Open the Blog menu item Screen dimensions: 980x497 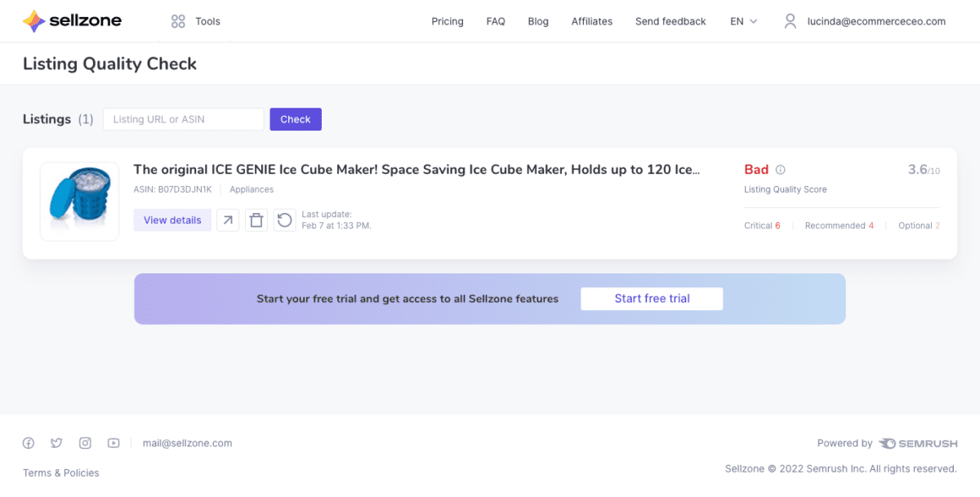coord(538,21)
